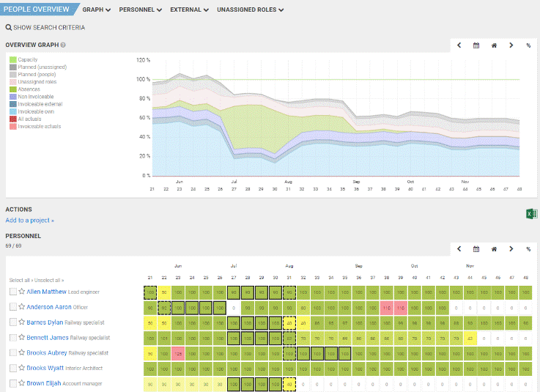Toggle Planned (unassigned) legend swatch
The width and height of the screenshot is (540, 392).
pyautogui.click(x=13, y=67)
